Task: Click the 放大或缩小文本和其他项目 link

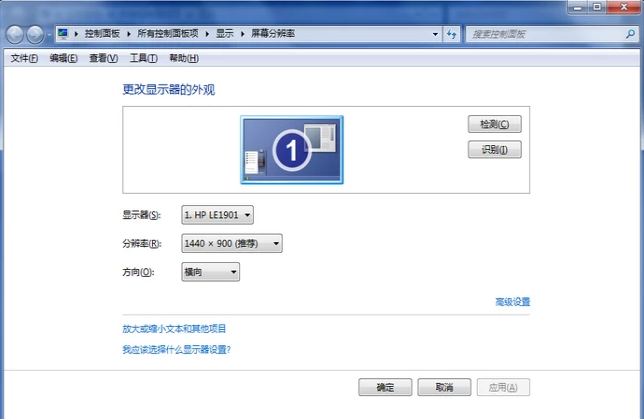Action: click(x=174, y=328)
